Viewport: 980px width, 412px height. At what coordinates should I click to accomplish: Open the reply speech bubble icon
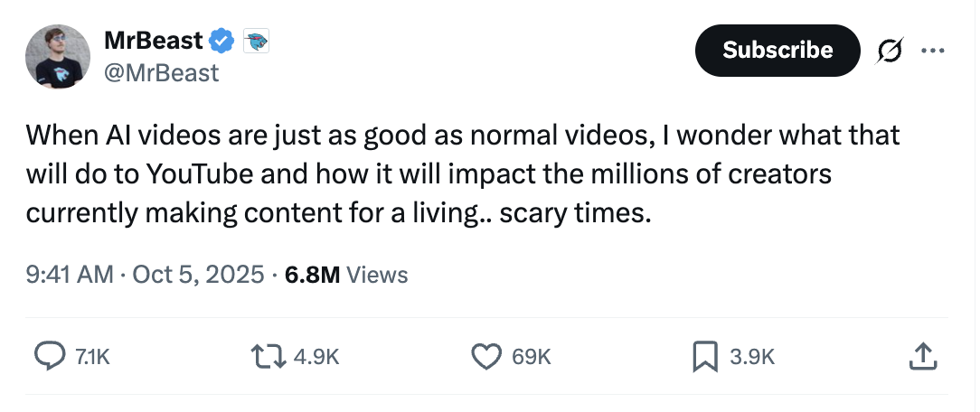50,357
